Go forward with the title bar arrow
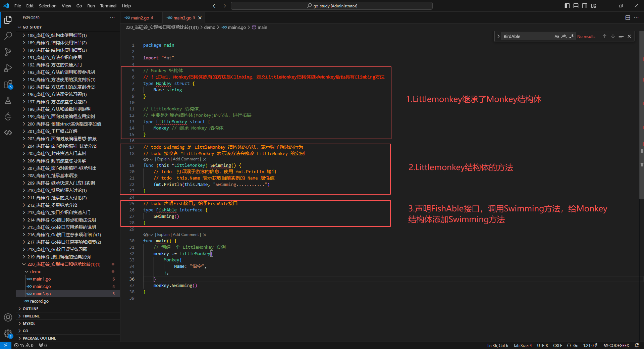644x349 pixels. (x=224, y=6)
